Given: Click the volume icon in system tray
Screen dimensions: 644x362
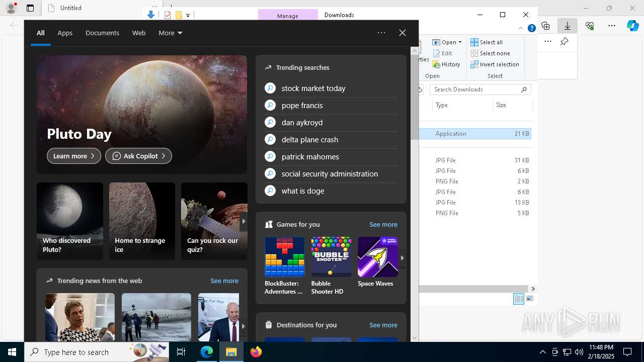Looking at the screenshot, I should (x=579, y=352).
